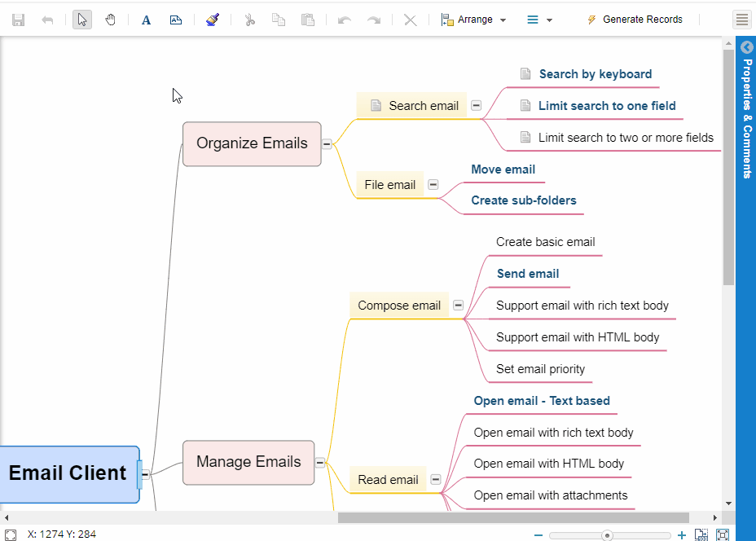Click the horizontal scrollbar thumb

(513, 517)
